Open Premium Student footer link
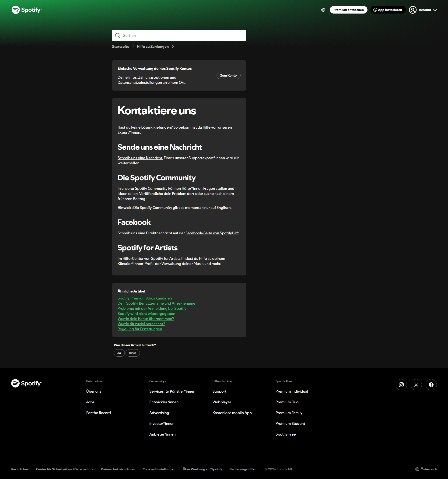Image resolution: width=448 pixels, height=479 pixels. coord(290,423)
